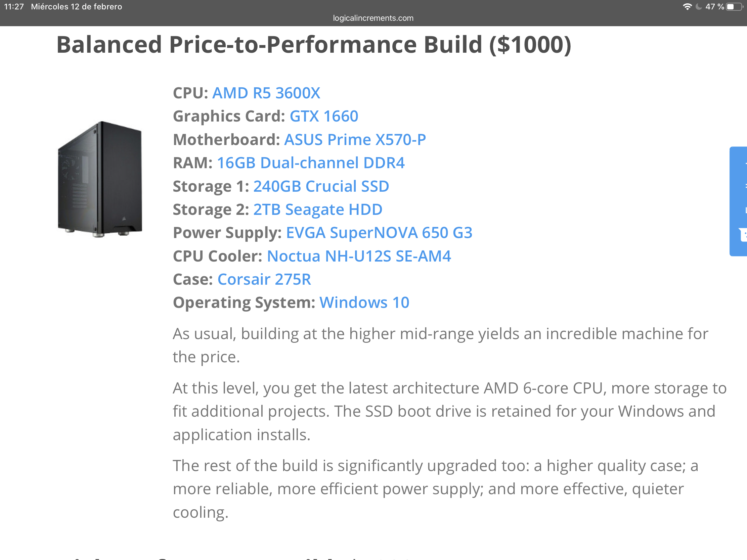Tap the 47 % battery percentage text

tap(714, 7)
